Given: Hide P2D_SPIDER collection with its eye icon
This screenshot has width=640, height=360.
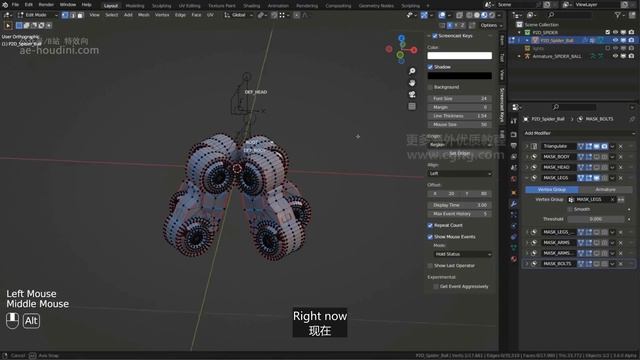Looking at the screenshot, I should pos(616,32).
